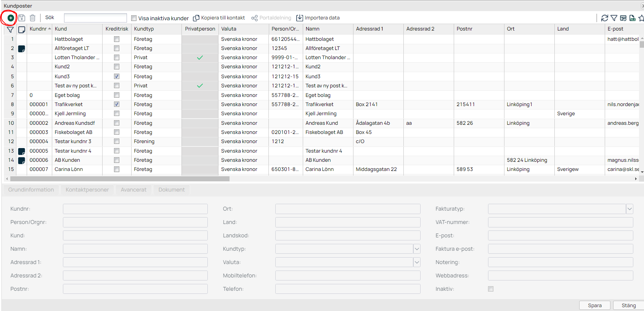
Task: Click the funnel icon in grid header
Action: pyautogui.click(x=10, y=29)
